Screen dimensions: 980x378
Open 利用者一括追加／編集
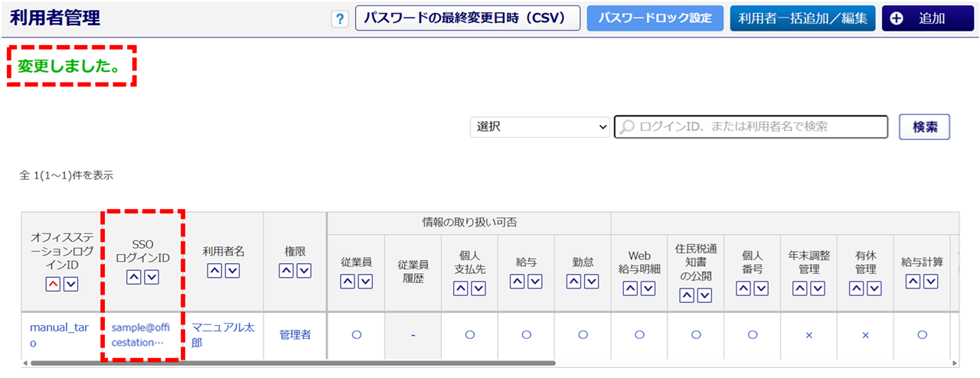[x=802, y=18]
